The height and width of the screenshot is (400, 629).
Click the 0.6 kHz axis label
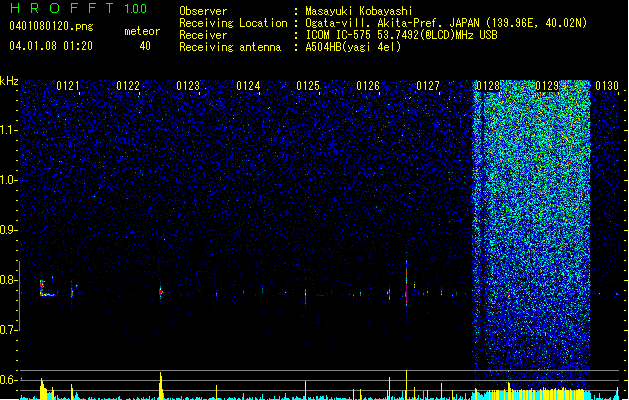[x=9, y=380]
